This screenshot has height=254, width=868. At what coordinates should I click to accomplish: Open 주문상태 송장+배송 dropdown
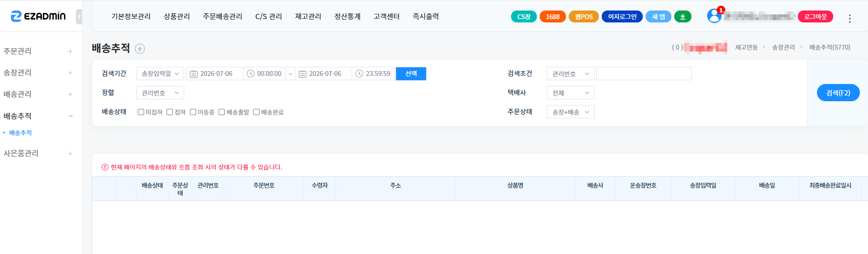[x=571, y=112]
